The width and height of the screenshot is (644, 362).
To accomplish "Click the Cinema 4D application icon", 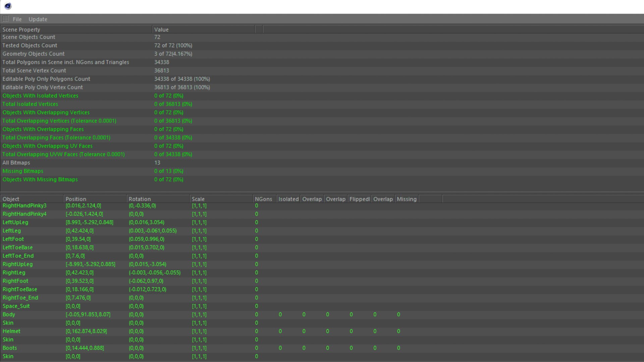I will (x=8, y=6).
